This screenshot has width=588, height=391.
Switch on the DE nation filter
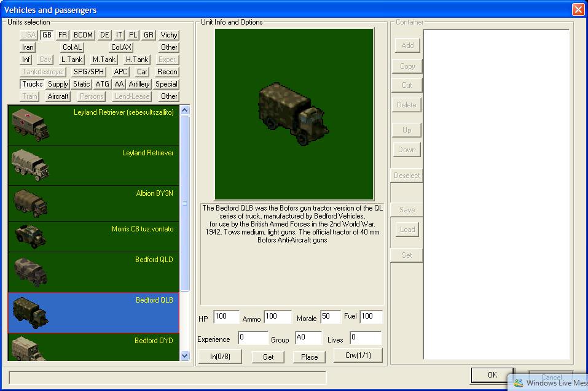(104, 35)
